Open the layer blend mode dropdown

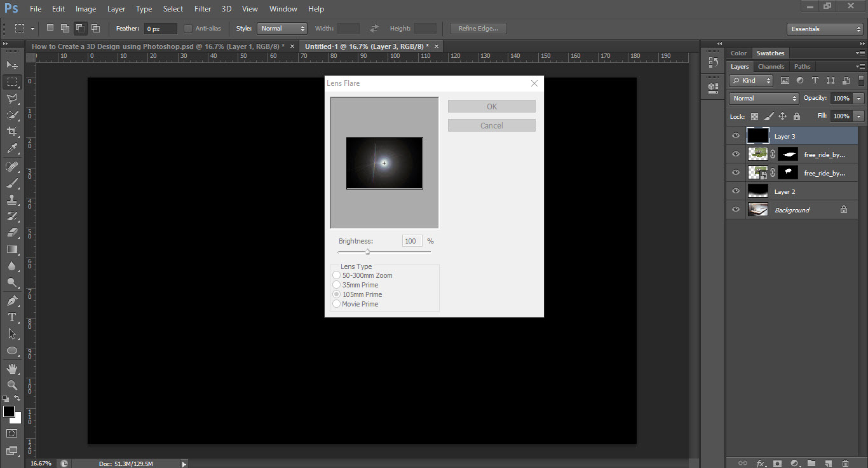pos(764,99)
